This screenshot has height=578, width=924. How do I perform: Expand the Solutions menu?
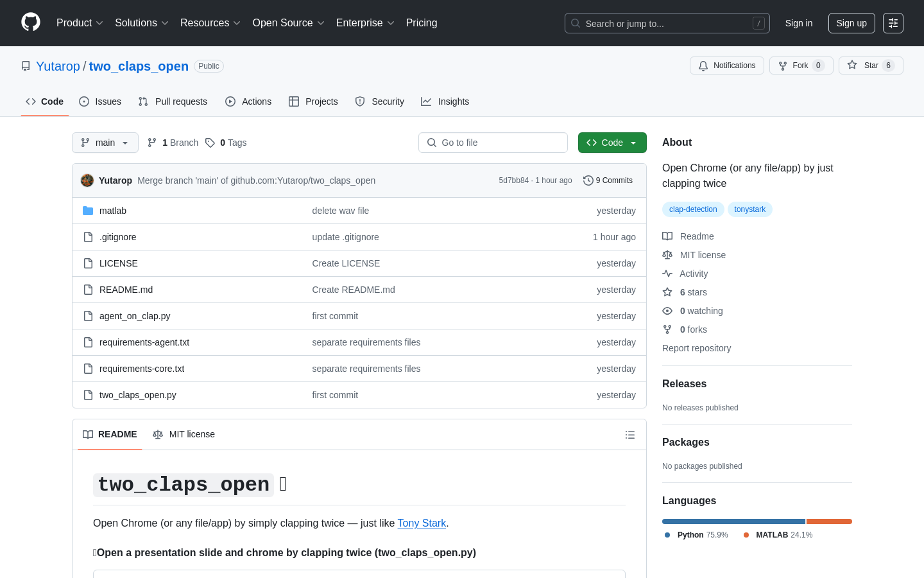142,23
